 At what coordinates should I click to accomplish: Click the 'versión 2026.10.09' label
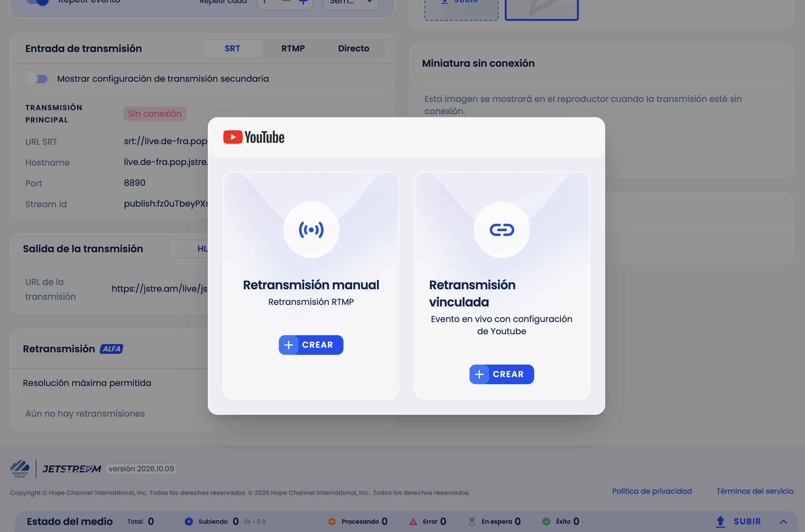(x=141, y=469)
